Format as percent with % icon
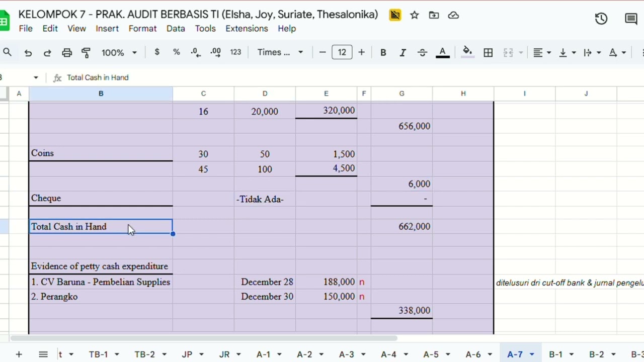 (x=176, y=52)
